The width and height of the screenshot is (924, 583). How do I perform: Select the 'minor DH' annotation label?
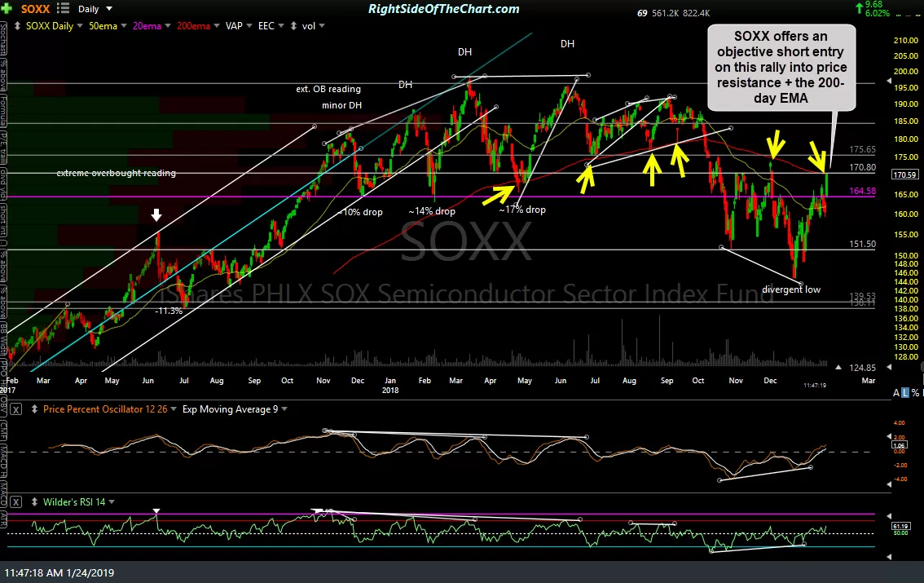click(x=341, y=105)
